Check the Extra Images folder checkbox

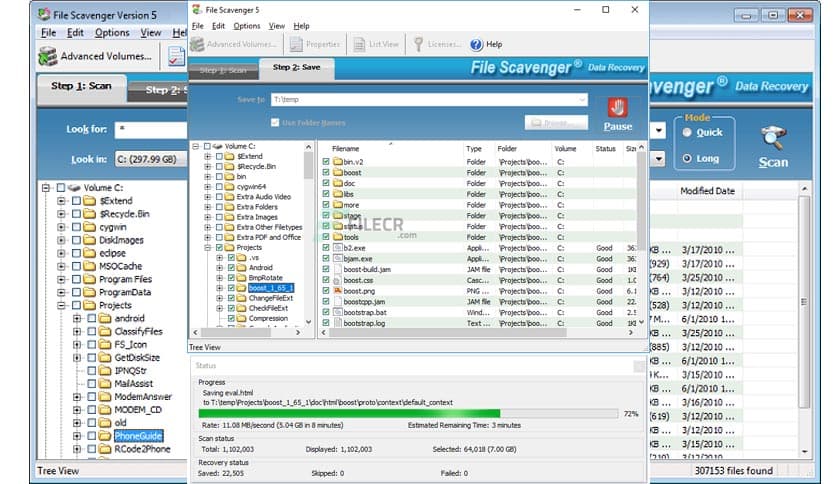coord(219,217)
